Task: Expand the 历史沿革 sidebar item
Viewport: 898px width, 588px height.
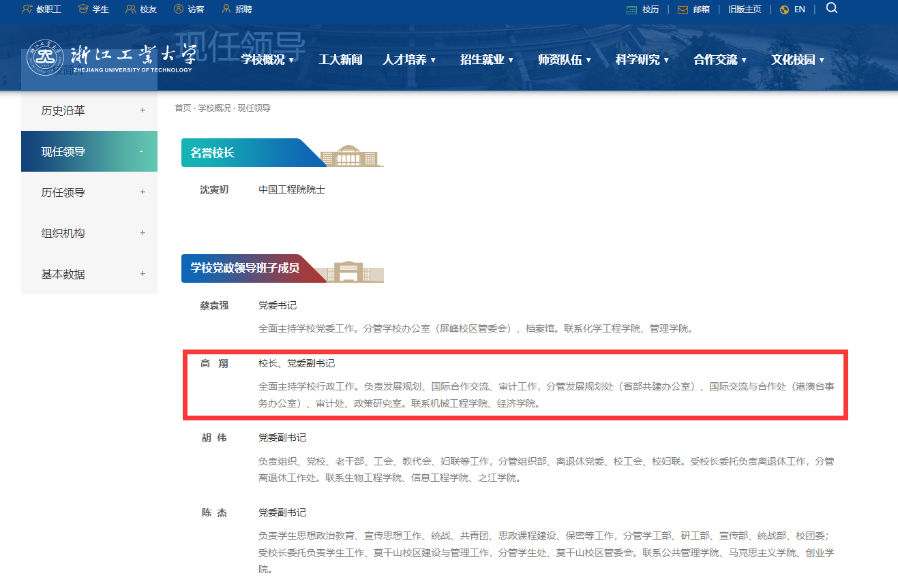Action: click(x=143, y=110)
